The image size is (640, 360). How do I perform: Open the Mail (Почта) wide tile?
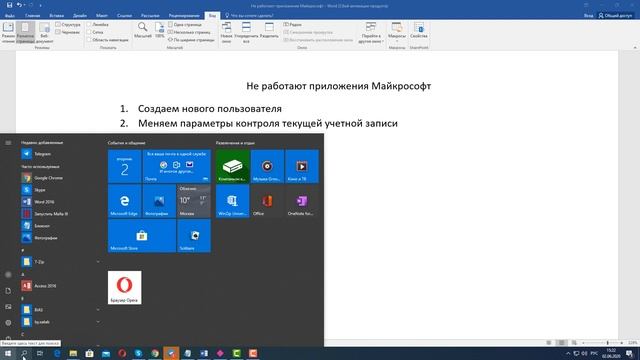[x=177, y=166]
